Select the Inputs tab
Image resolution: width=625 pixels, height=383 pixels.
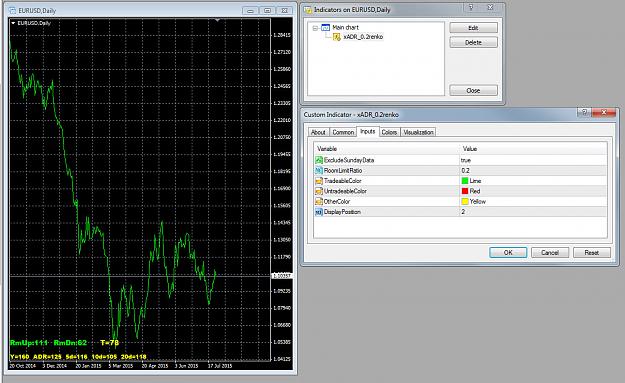pyautogui.click(x=368, y=131)
